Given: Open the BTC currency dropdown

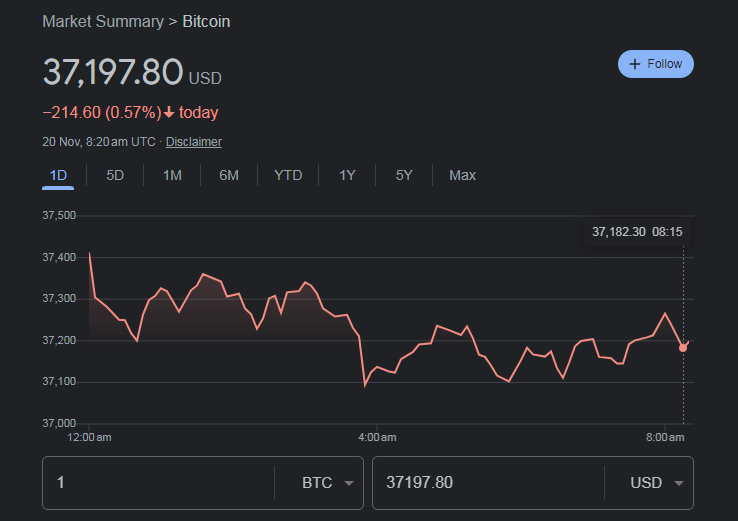Looking at the screenshot, I should point(328,483).
